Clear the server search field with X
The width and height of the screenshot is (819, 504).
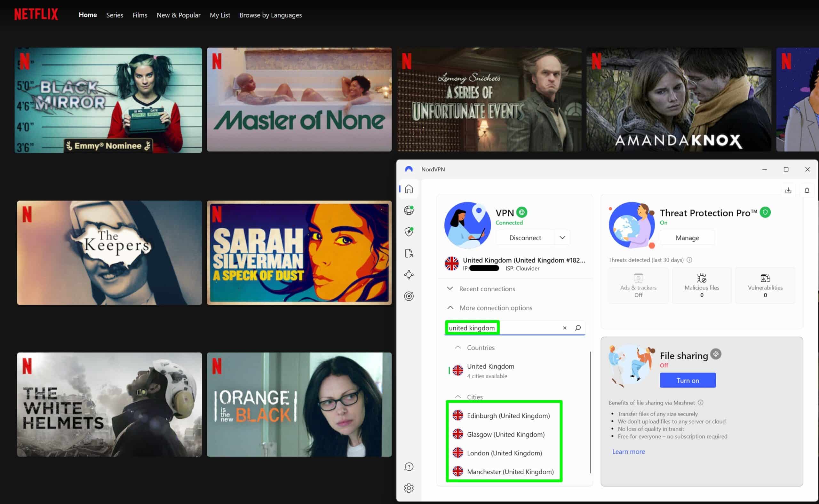pos(564,328)
